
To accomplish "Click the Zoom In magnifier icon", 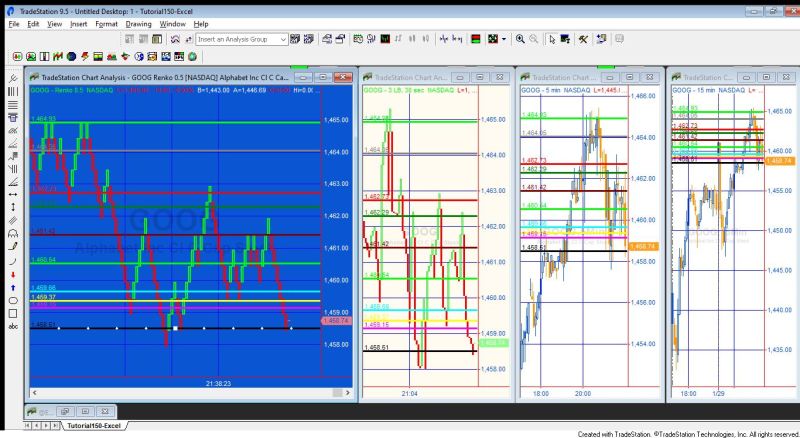I will click(x=520, y=39).
